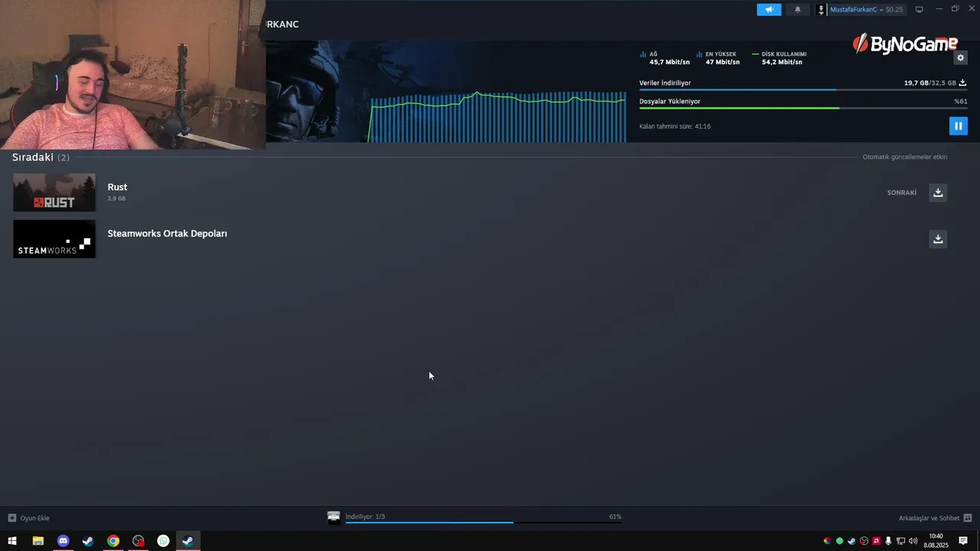Click the İndiriliyor: 1/3 status text
This screenshot has height=551, width=980.
[365, 517]
